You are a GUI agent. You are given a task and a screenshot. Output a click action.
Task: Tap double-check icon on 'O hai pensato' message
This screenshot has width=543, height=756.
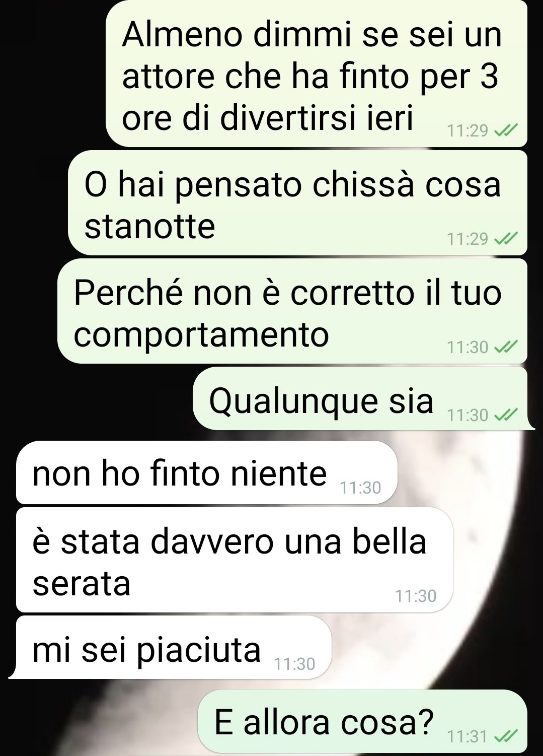pyautogui.click(x=505, y=239)
